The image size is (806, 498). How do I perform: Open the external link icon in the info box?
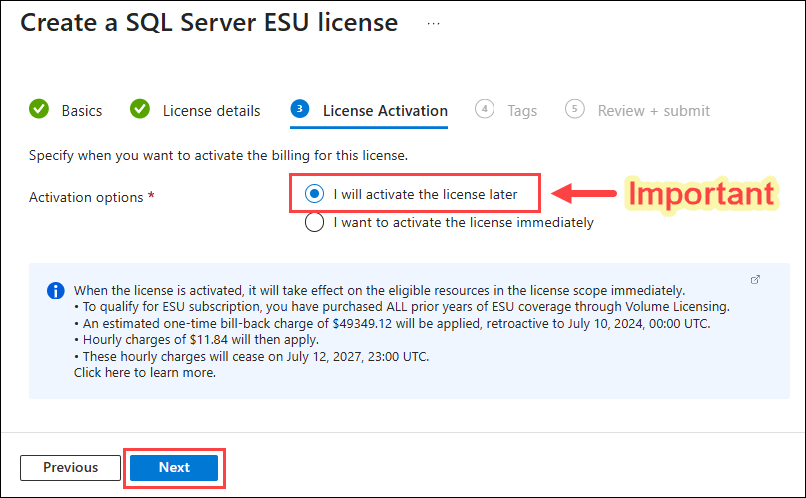coord(755,280)
